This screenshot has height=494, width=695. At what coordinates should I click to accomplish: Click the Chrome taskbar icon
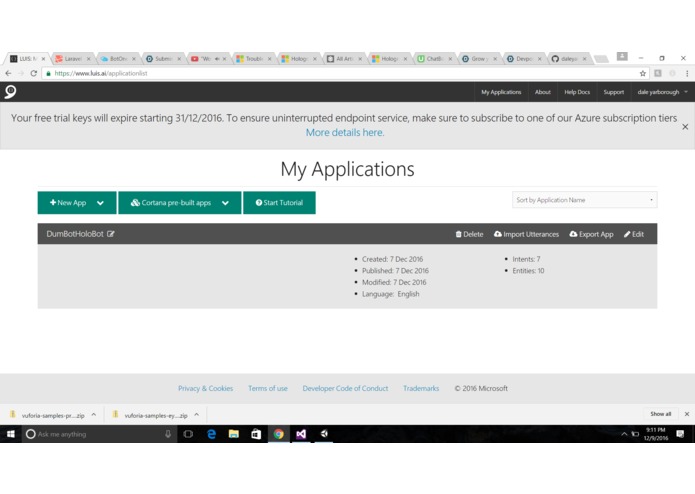279,434
